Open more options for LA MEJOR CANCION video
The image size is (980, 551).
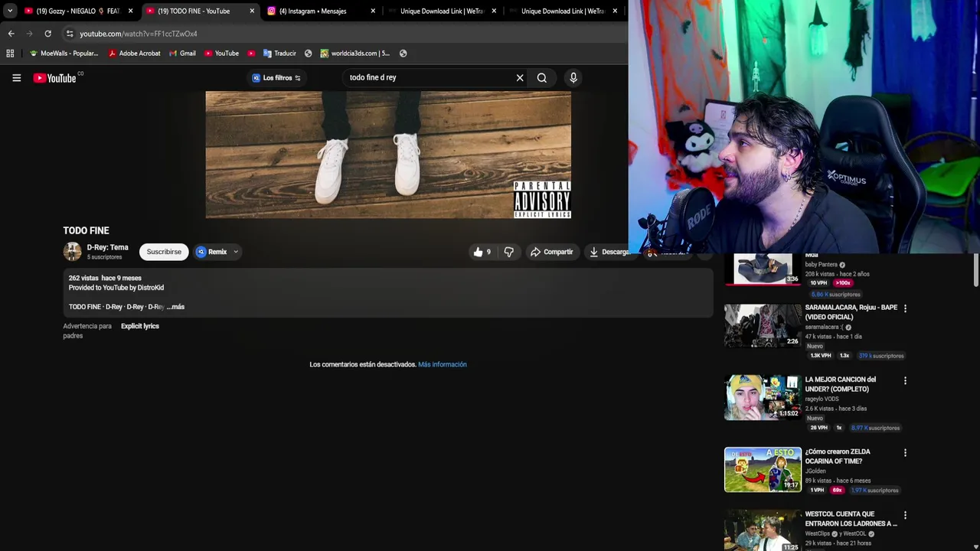click(x=905, y=380)
